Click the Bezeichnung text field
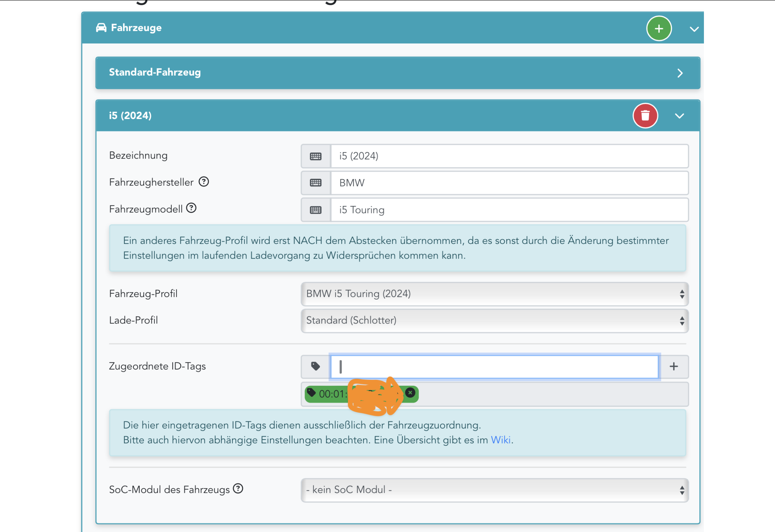This screenshot has width=775, height=532. click(x=509, y=156)
